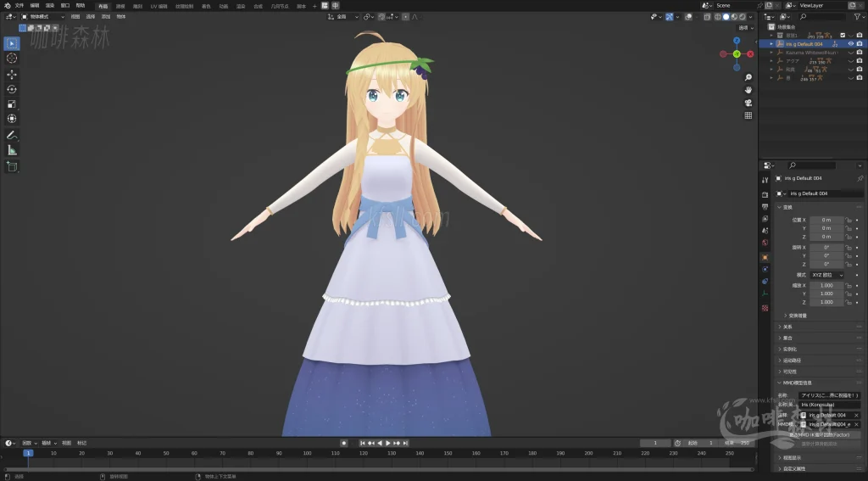Switch perspective/orthographic with grid icon

click(x=748, y=116)
